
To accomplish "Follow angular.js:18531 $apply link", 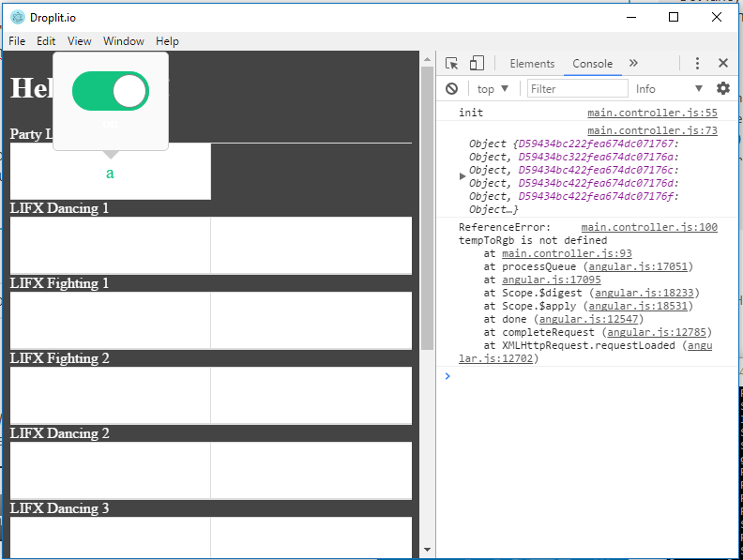I will 638,306.
